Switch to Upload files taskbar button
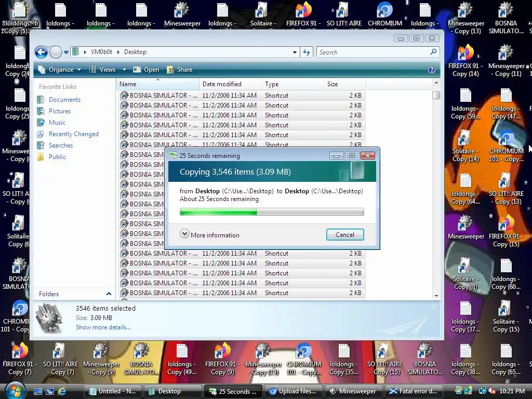The width and height of the screenshot is (532, 399). pos(293,391)
